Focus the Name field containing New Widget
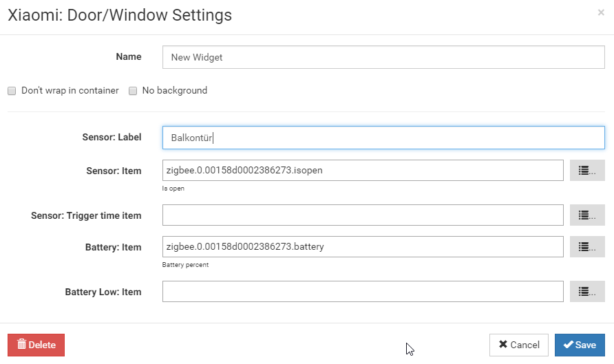The height and width of the screenshot is (364, 614). pos(383,57)
